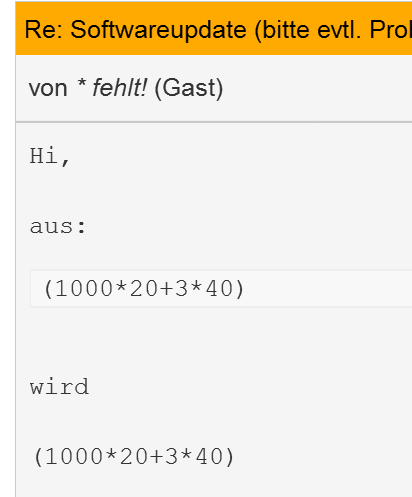Image resolution: width=412 pixels, height=497 pixels.
Task: Click the word 'Softwareupdate' in the header
Action: [x=158, y=31]
